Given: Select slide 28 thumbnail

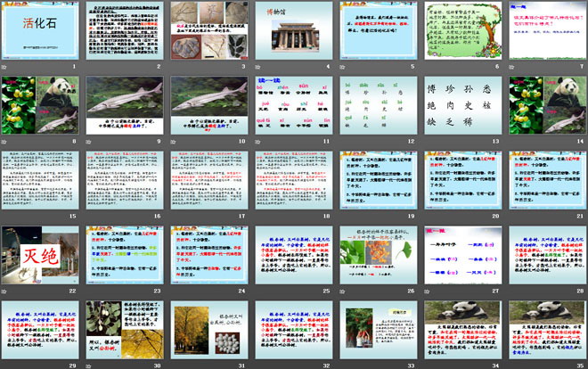Looking at the screenshot, I should [x=548, y=255].
